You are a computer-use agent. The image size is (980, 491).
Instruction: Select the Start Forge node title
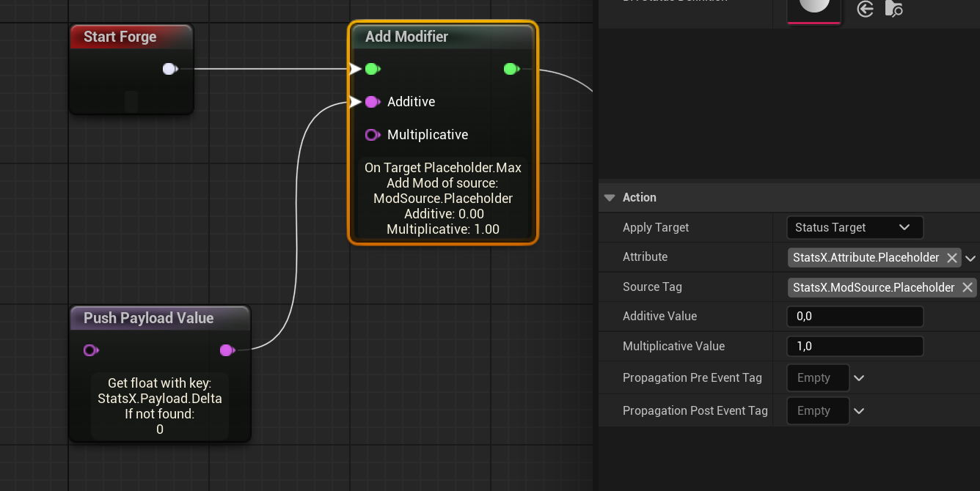120,37
